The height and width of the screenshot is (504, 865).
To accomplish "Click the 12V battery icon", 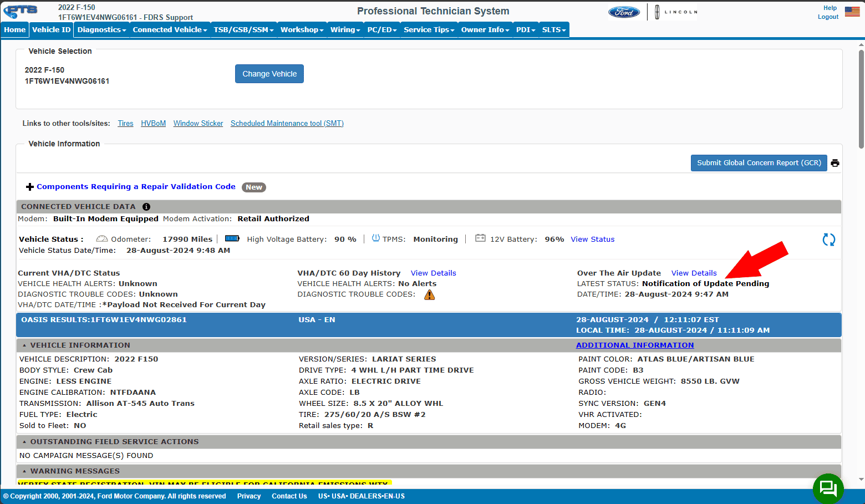I will (480, 238).
